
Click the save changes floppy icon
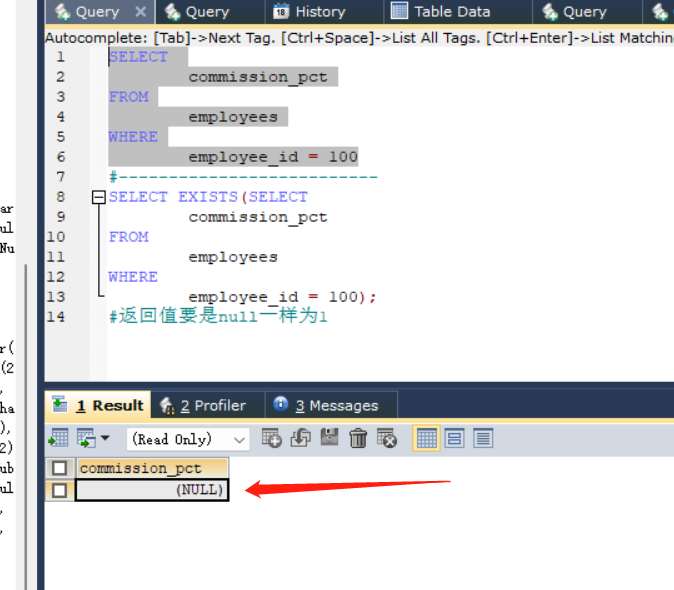click(330, 438)
